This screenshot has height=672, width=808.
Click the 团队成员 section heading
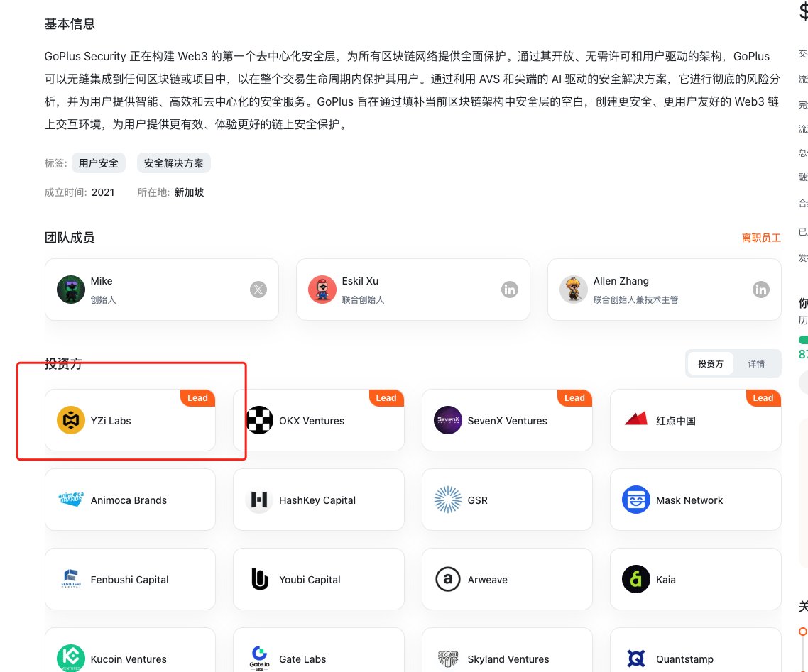pos(70,238)
